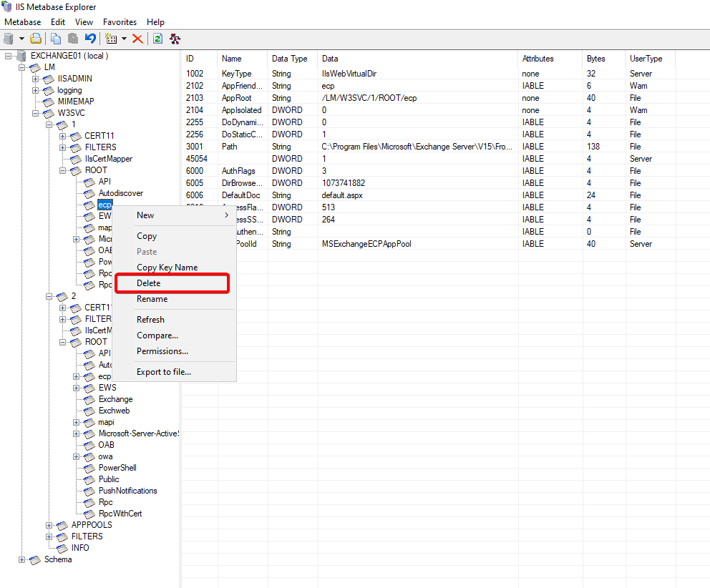Choose Delete from the context menu
This screenshot has height=588, width=710.
click(149, 283)
